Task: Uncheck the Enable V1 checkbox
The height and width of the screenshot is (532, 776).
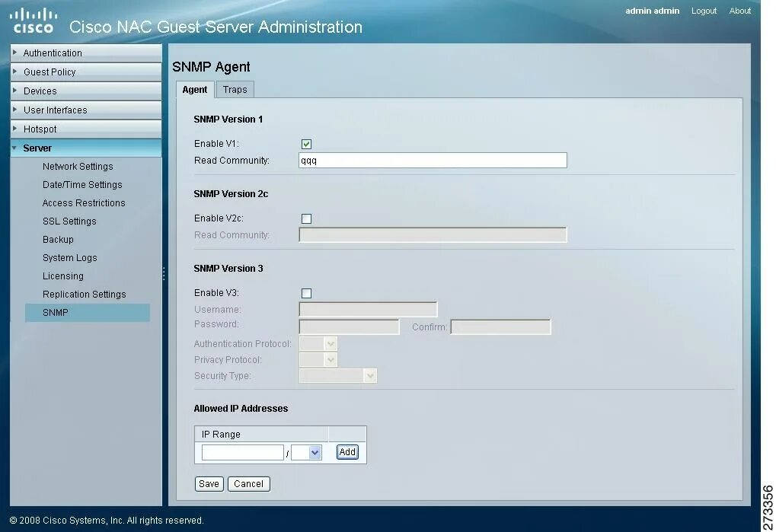Action: click(x=306, y=144)
